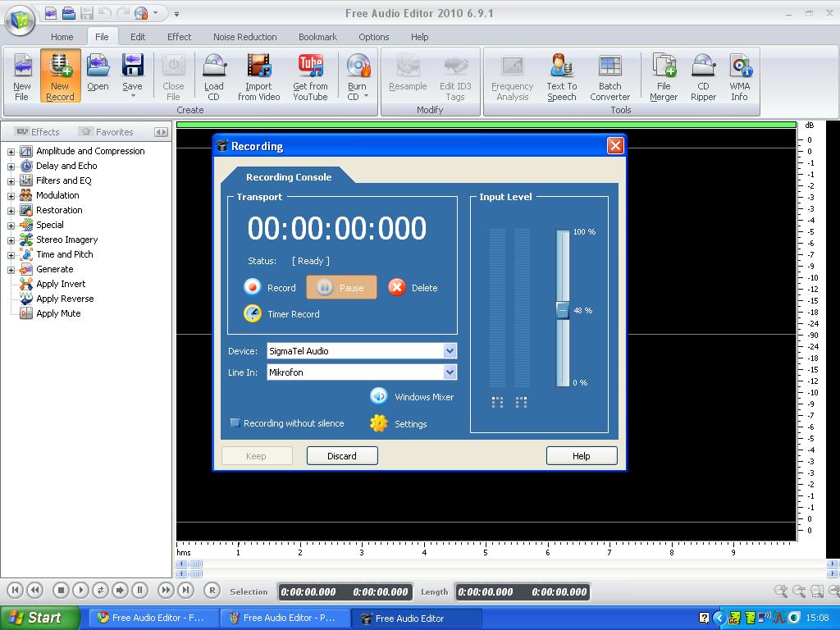Expand Filters and EQ tree node
Viewport: 840px width, 630px height.
[x=11, y=181]
